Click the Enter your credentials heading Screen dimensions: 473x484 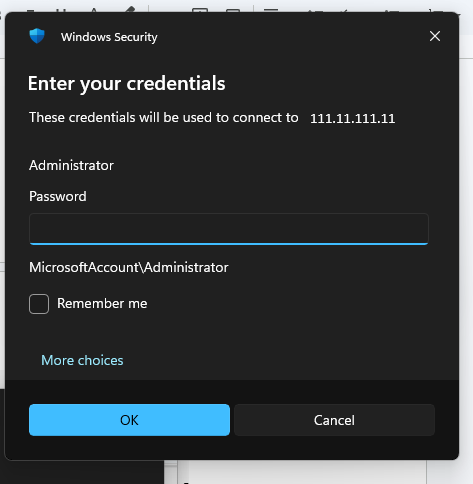127,83
